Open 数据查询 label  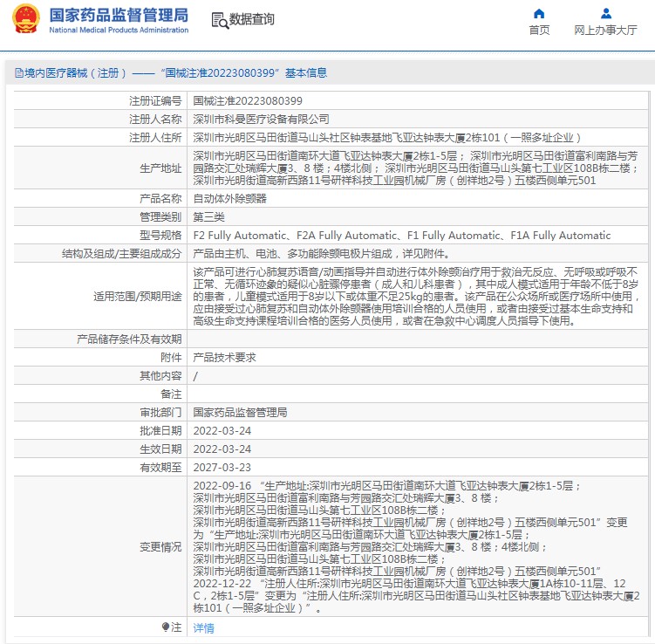[251, 19]
